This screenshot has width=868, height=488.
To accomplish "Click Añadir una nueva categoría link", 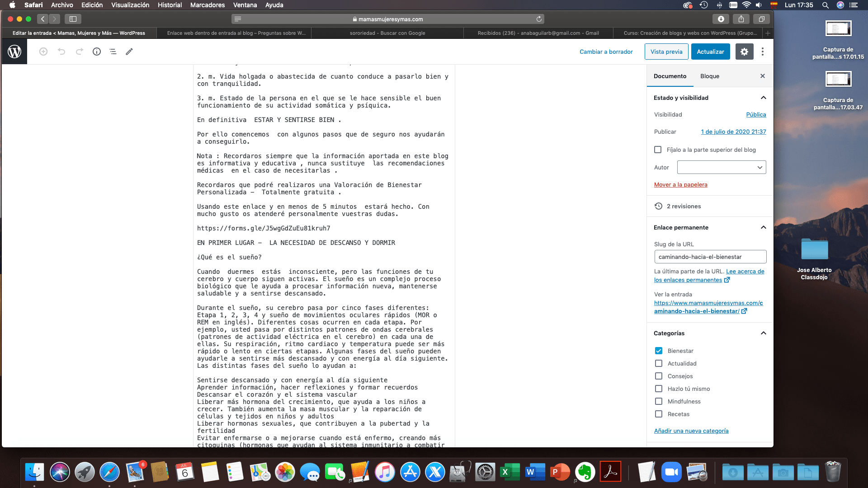I will pos(691,431).
